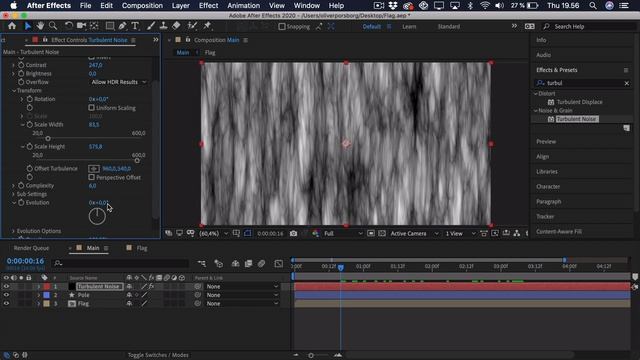Image resolution: width=640 pixels, height=360 pixels.
Task: Open Turbulent Noise layer parent None dropdown
Action: tap(242, 287)
